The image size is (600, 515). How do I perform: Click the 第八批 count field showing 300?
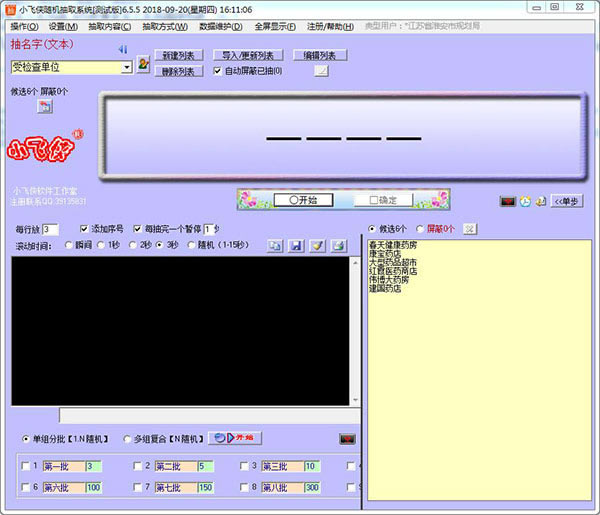pyautogui.click(x=312, y=487)
